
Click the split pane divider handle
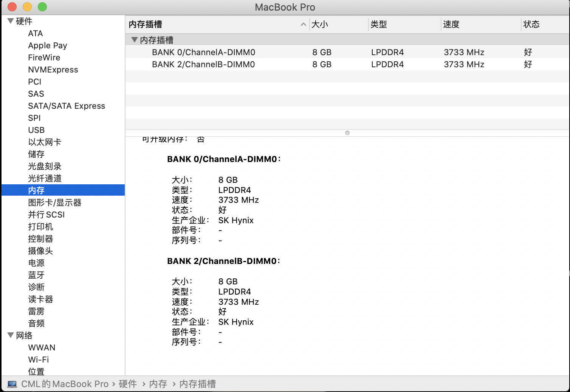pos(347,133)
